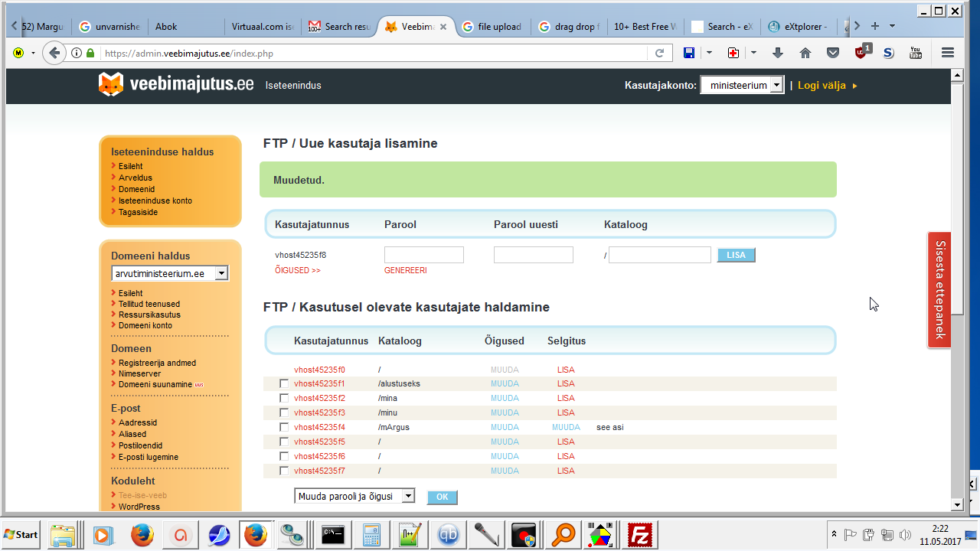Open the uBlock shield icon with badge

click(x=862, y=51)
